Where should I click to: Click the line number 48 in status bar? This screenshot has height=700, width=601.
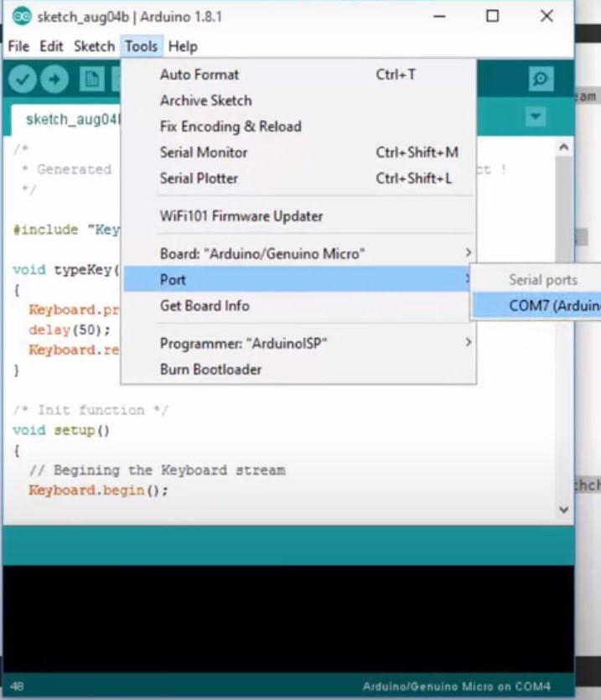click(17, 686)
